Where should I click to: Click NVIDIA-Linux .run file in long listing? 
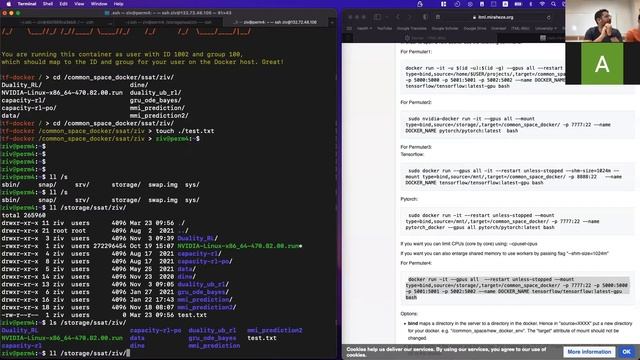(x=152, y=246)
